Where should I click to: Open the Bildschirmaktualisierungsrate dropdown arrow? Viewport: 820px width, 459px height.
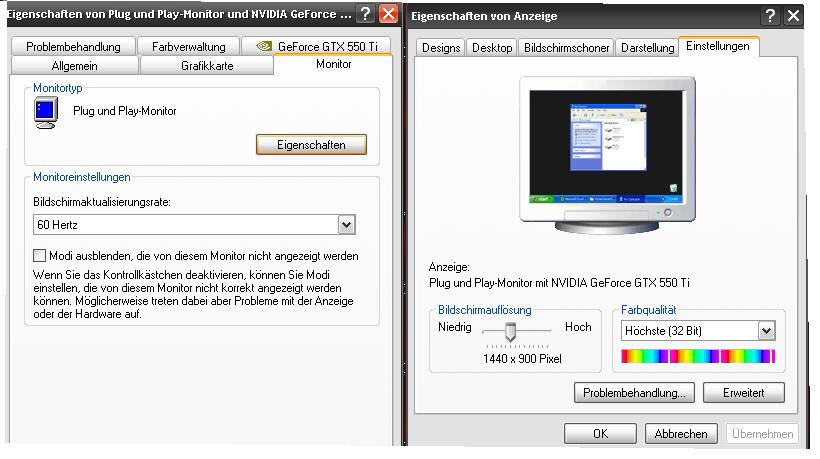coord(346,225)
